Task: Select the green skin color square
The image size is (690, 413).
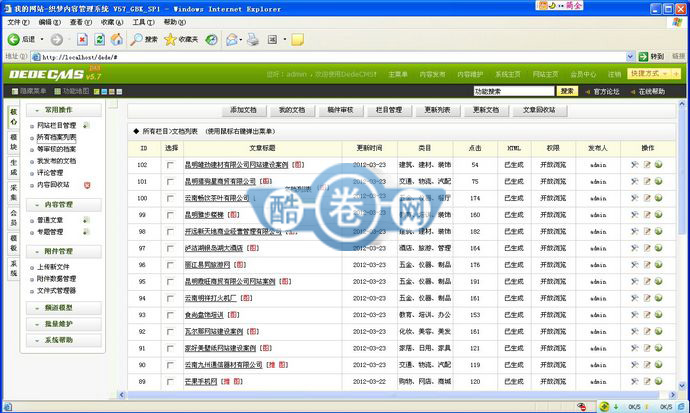Action: tap(96, 91)
